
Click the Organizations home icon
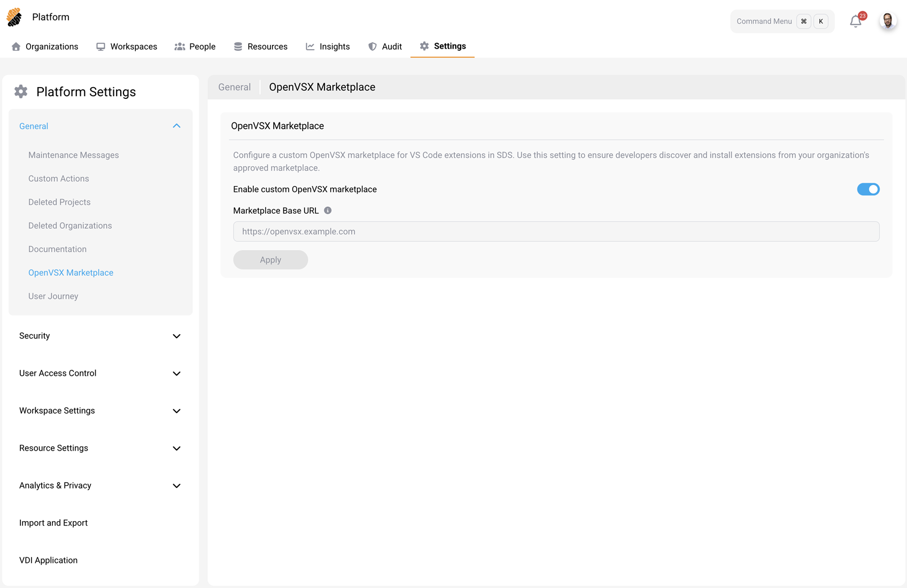[16, 47]
